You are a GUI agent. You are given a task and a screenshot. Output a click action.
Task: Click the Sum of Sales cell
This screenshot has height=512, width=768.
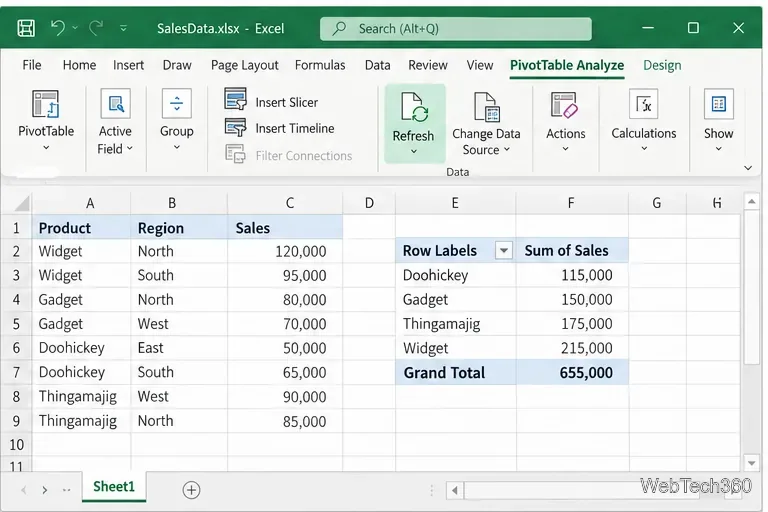coord(572,250)
